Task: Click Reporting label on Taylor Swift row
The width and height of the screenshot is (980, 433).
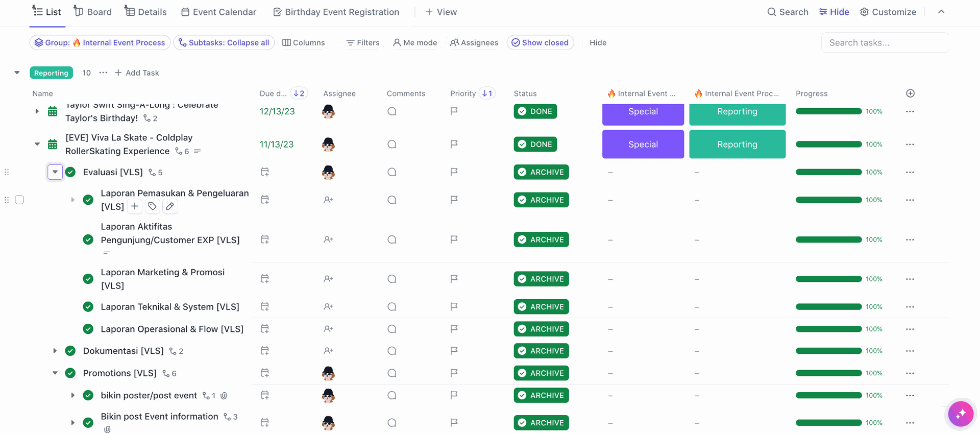Action: (737, 113)
